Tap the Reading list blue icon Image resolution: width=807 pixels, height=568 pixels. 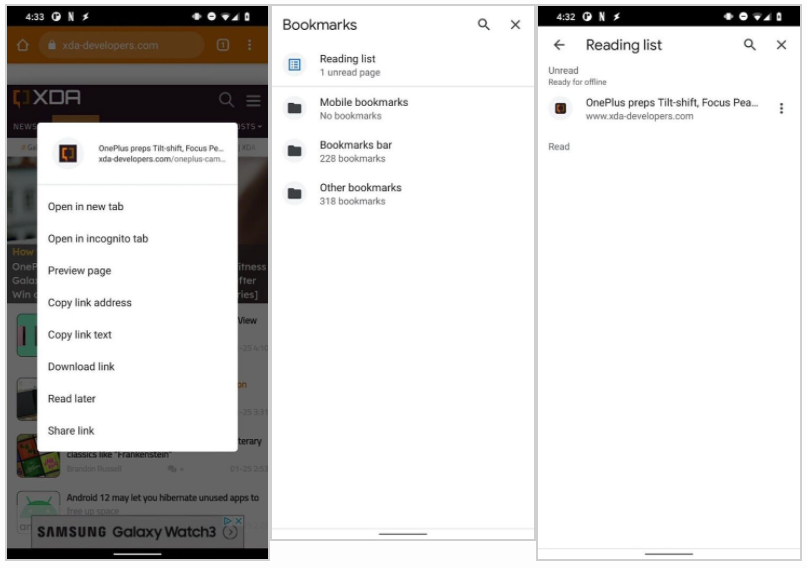(294, 65)
